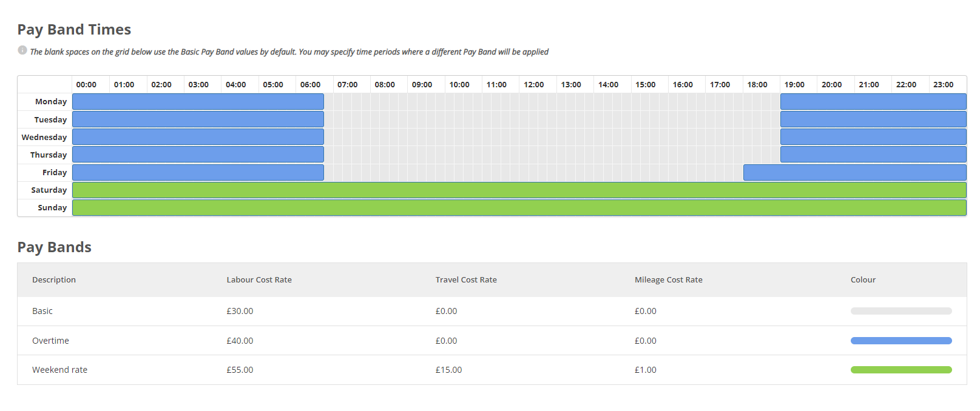Click the Basic travel cost £0.00
980x411 pixels.
coord(446,311)
